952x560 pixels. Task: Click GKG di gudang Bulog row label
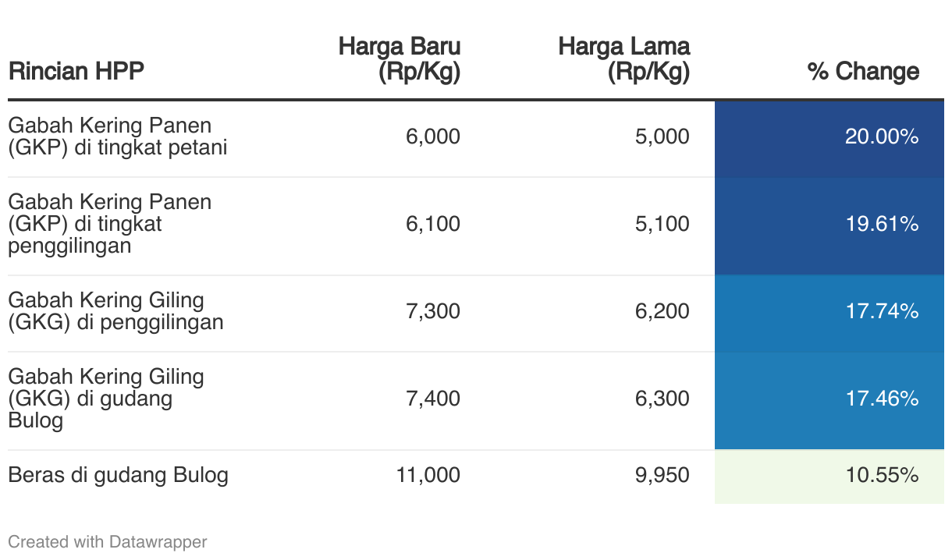(x=106, y=399)
